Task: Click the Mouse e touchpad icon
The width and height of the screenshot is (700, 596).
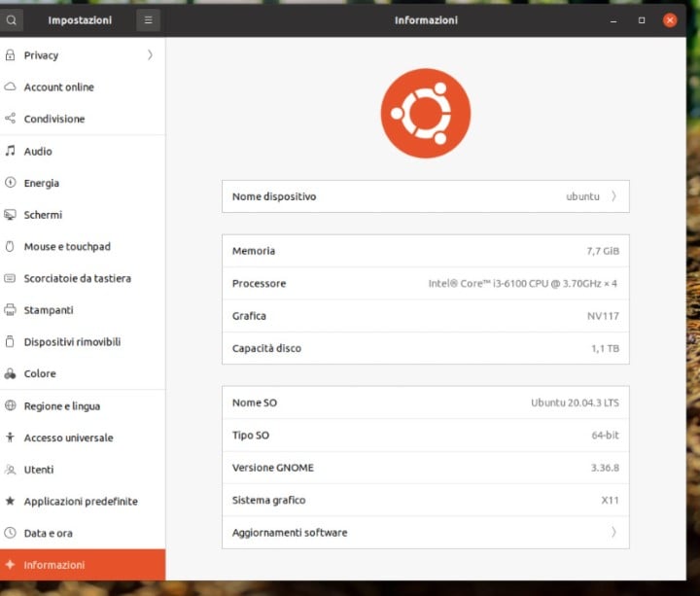Action: (x=10, y=246)
